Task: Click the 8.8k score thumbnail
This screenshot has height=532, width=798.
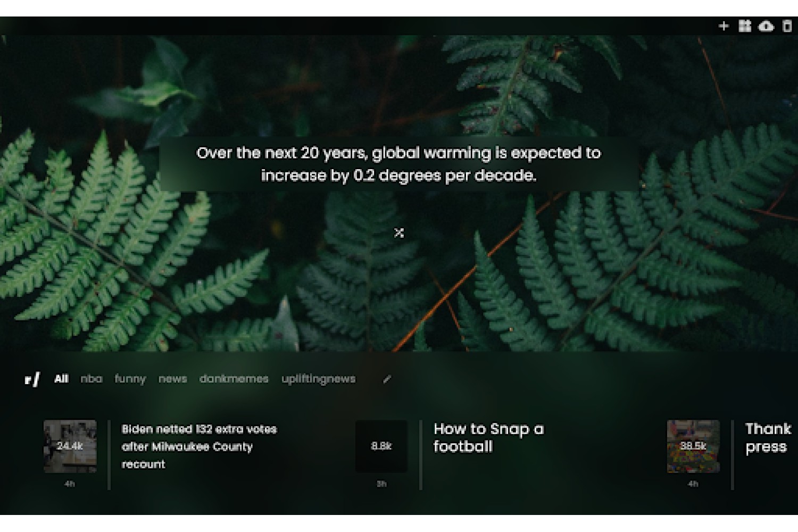Action: tap(381, 446)
